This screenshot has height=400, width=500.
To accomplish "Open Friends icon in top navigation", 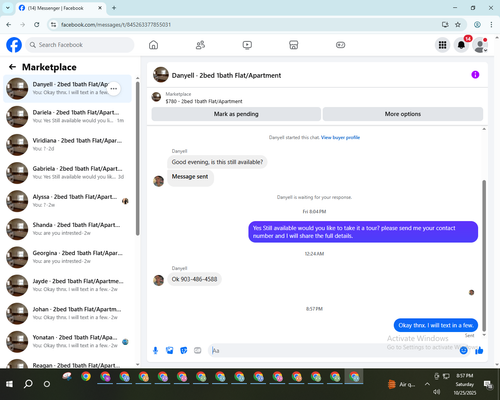I will (200, 45).
